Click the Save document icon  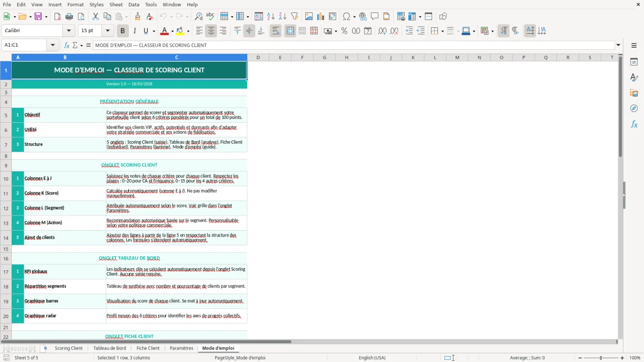pyautogui.click(x=38, y=17)
